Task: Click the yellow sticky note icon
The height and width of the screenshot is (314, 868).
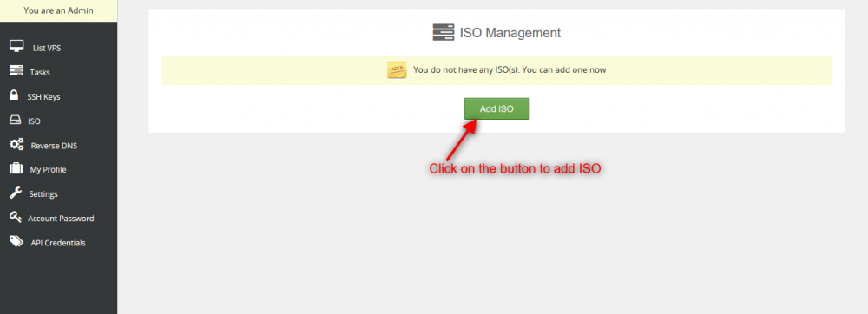Action: click(397, 70)
